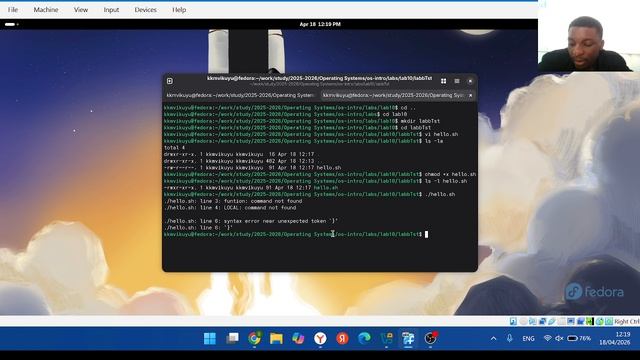Open the Devices menu
This screenshot has height=360, width=640.
tap(145, 9)
